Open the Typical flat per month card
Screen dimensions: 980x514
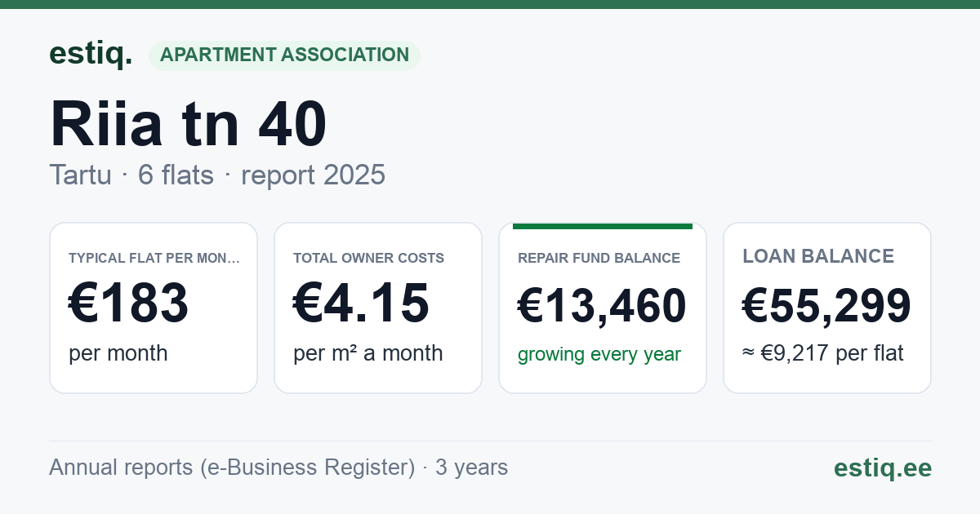point(154,308)
